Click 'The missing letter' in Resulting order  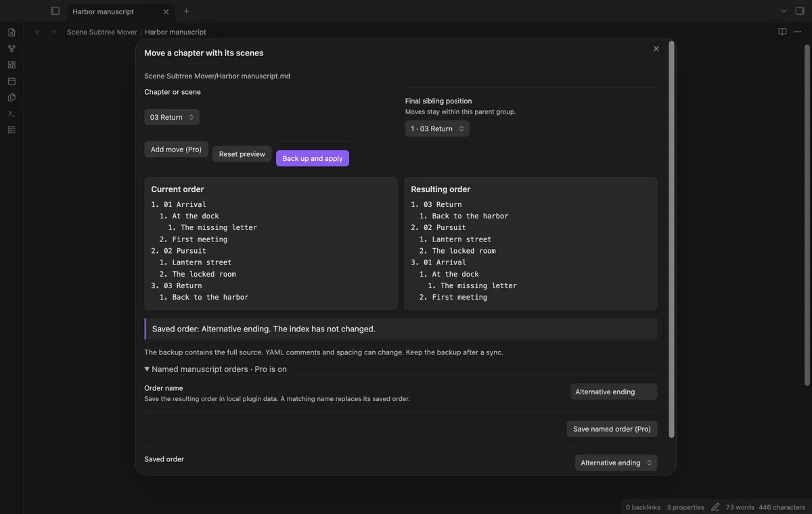pyautogui.click(x=478, y=285)
